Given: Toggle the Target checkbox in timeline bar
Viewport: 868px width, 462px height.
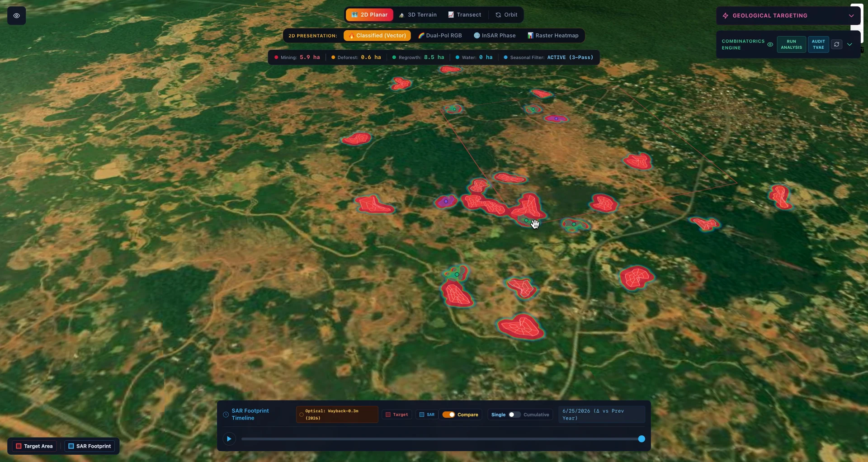Looking at the screenshot, I should point(396,415).
